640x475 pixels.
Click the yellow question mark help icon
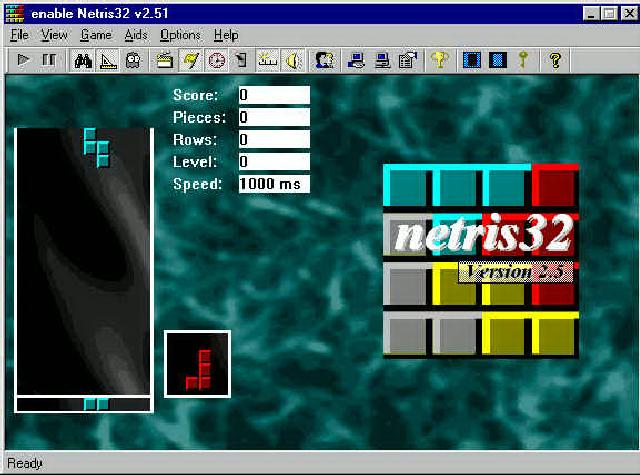point(555,60)
